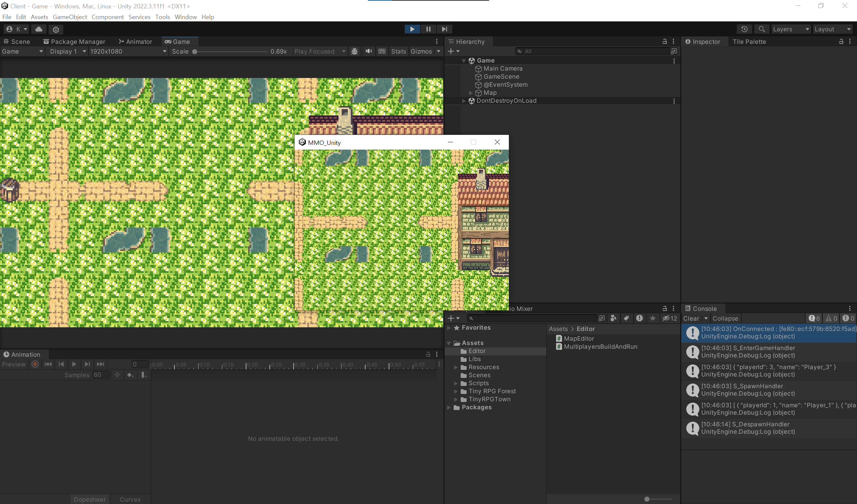Switch to the Tile Palette tab

(x=749, y=41)
